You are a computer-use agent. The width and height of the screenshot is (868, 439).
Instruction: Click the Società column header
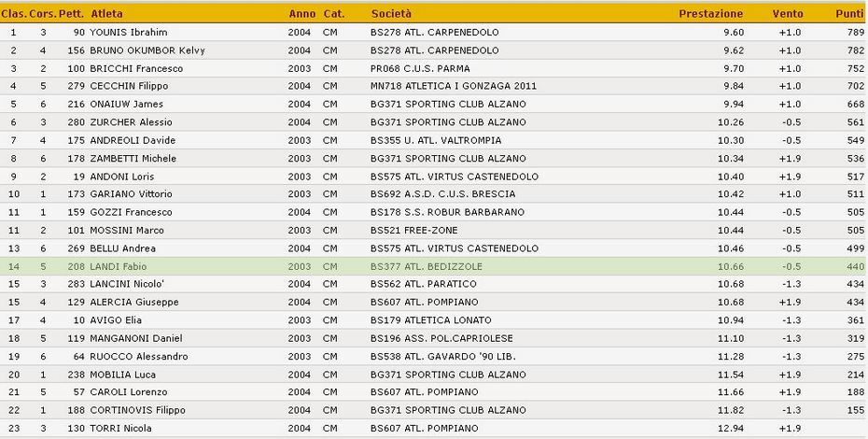(x=391, y=14)
